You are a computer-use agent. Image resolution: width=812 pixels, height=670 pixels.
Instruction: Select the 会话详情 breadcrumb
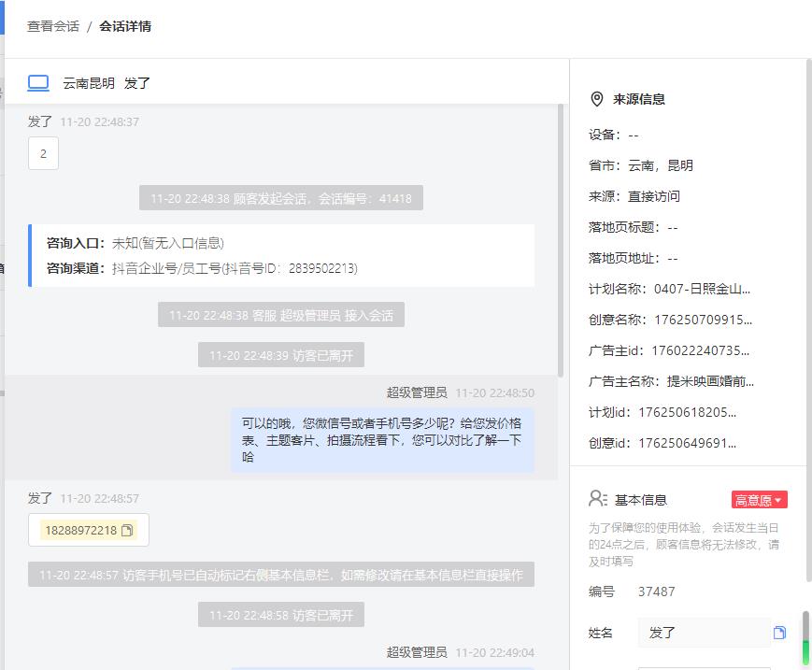(125, 26)
